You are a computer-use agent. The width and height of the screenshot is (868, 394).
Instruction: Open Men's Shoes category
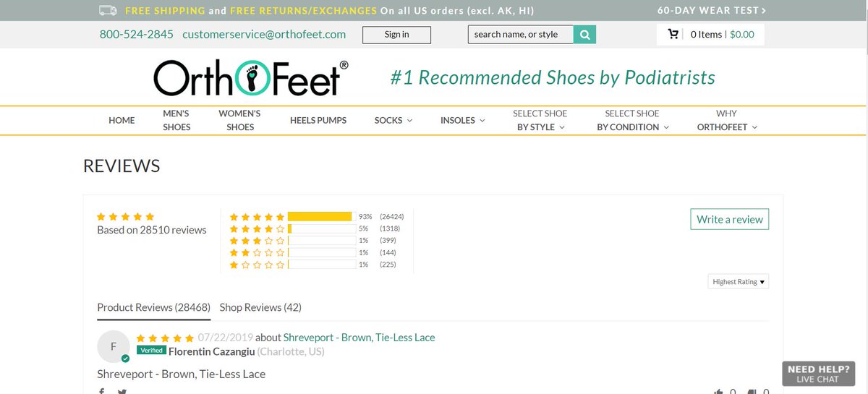[176, 120]
